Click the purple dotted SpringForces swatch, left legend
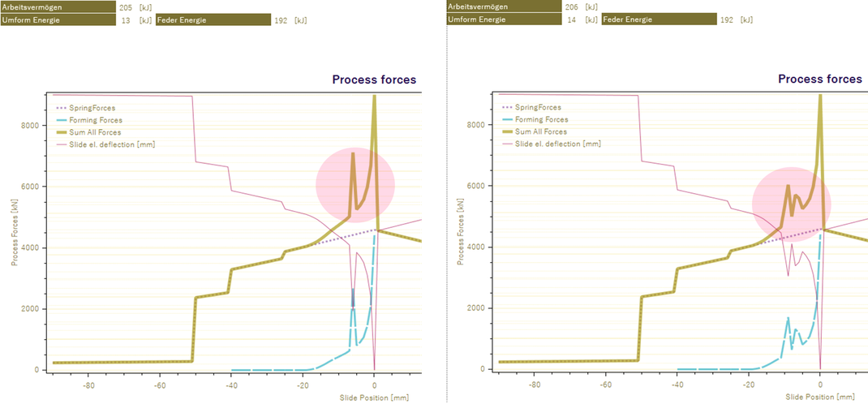This screenshot has width=868, height=404. coord(60,108)
